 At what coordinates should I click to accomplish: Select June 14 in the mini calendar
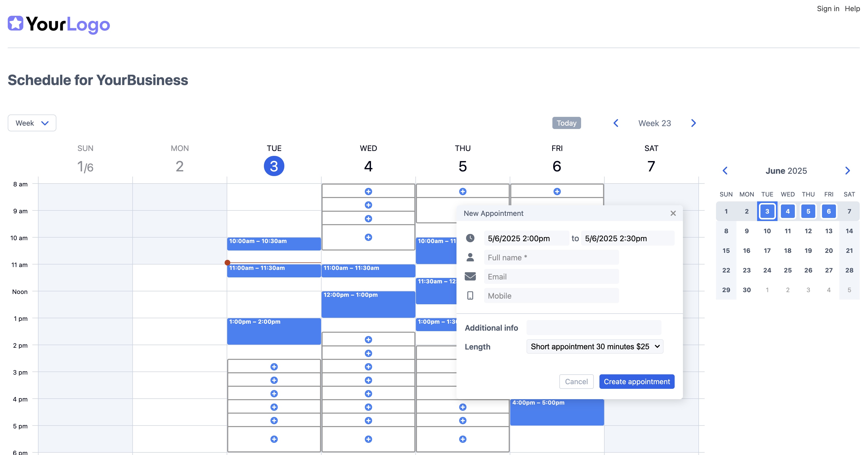tap(849, 231)
